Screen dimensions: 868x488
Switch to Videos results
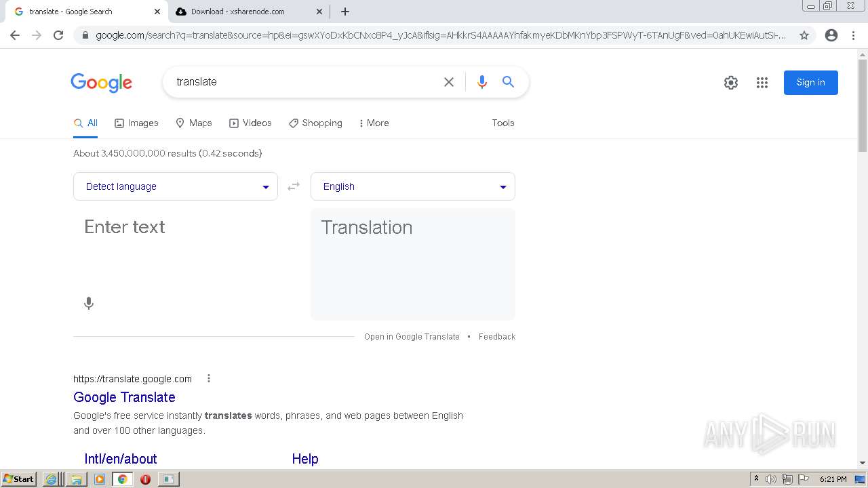point(250,123)
